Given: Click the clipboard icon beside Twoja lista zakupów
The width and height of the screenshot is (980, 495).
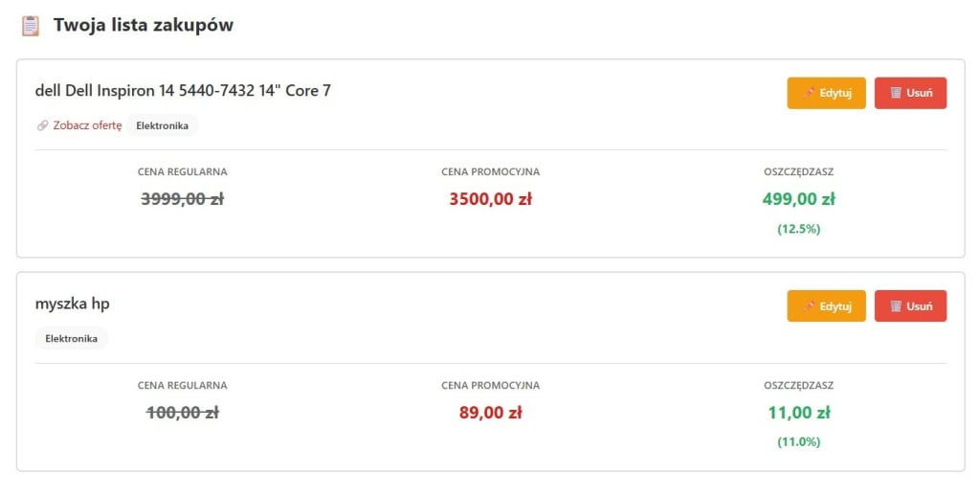Looking at the screenshot, I should pyautogui.click(x=31, y=26).
